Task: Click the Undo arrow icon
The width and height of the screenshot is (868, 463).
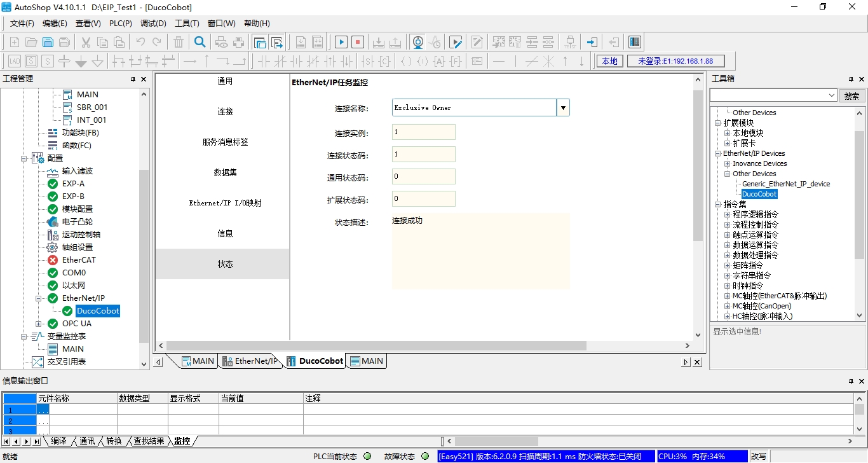Action: point(140,42)
